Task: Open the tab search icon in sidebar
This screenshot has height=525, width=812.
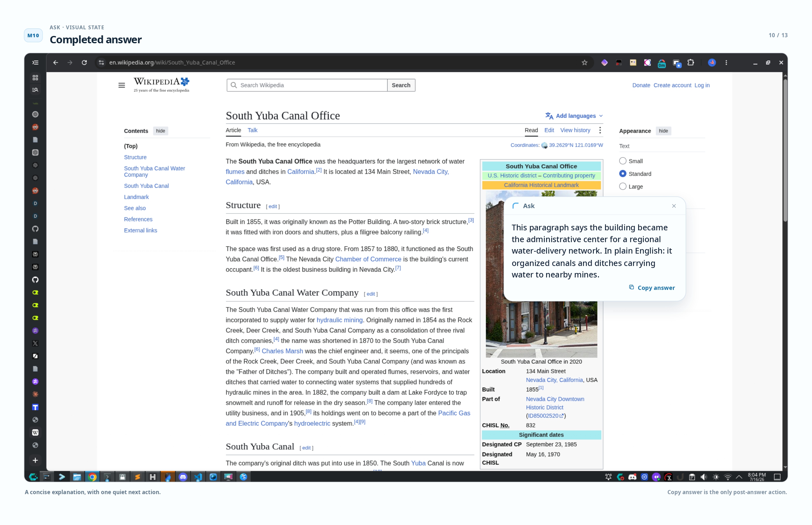Action: [x=35, y=90]
